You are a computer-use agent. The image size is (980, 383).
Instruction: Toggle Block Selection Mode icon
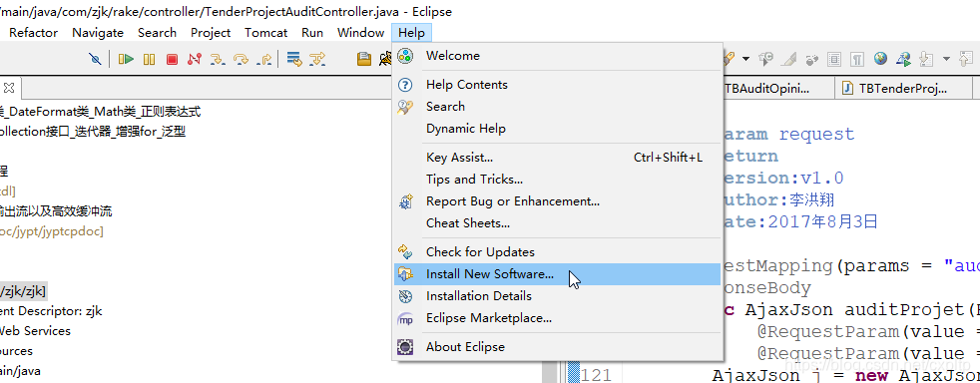point(833,59)
